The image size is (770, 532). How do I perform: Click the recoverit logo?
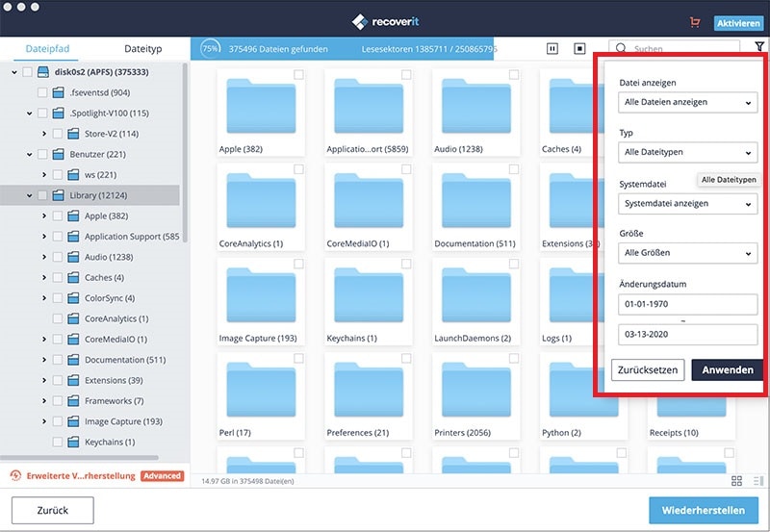pos(386,21)
